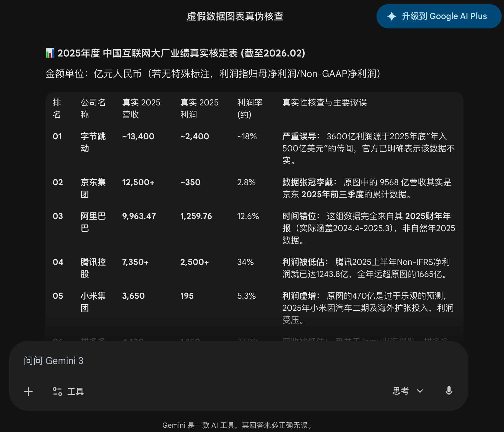Upgrade to Google AI Plus

(439, 16)
